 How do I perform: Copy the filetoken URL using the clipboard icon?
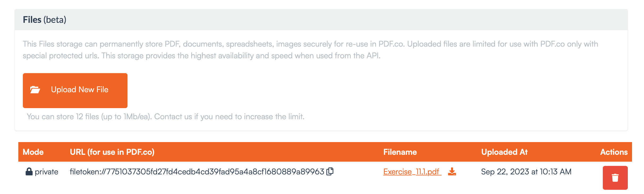[330, 171]
